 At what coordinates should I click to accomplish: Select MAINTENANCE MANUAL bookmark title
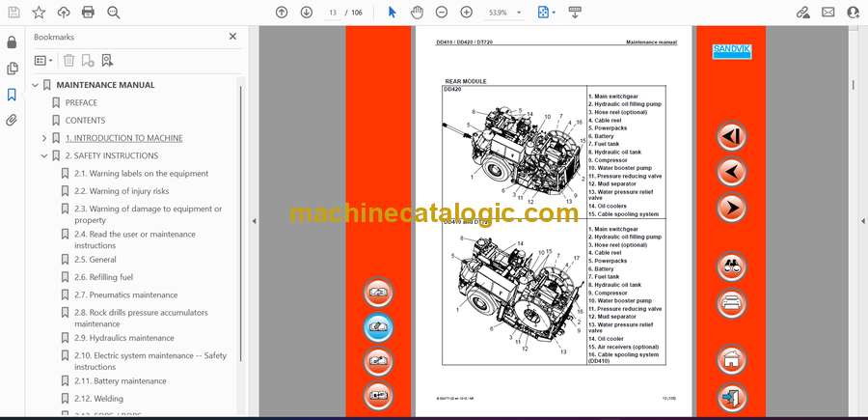pyautogui.click(x=106, y=85)
